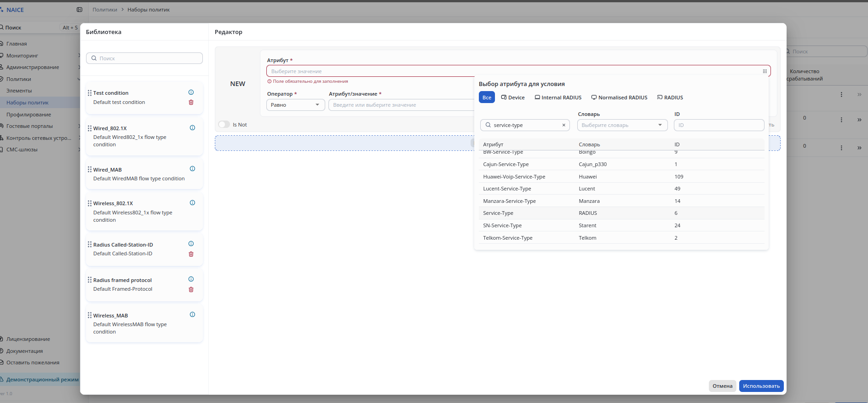Switch to Internal RADIUS tab

point(558,98)
